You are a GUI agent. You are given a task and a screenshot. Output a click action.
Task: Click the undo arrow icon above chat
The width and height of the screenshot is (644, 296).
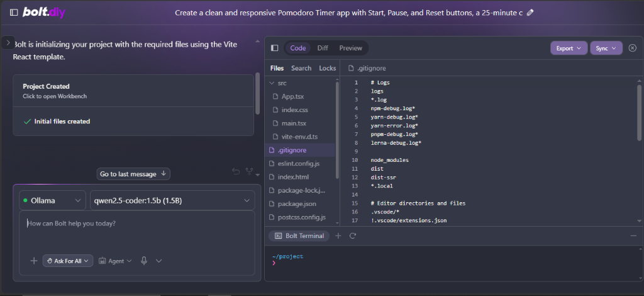click(x=236, y=171)
